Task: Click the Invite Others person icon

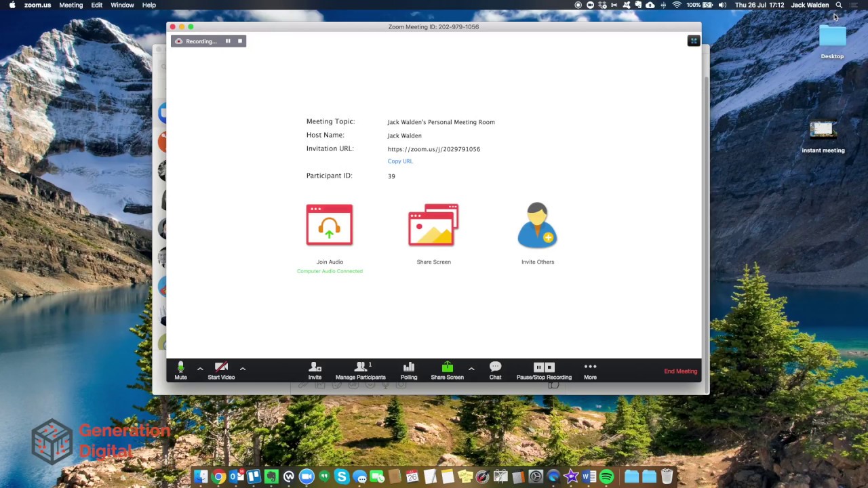Action: point(538,224)
